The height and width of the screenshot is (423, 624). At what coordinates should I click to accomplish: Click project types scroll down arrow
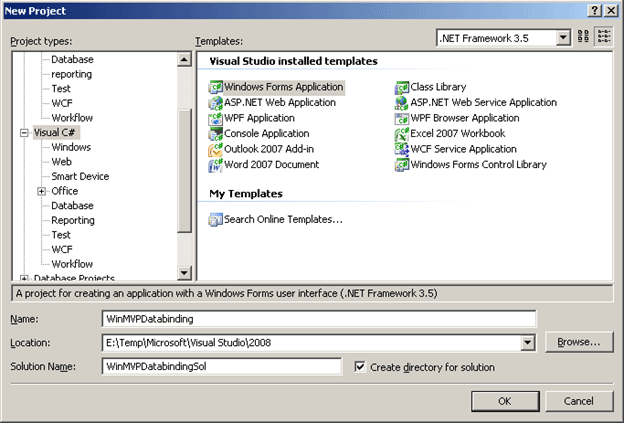pos(184,273)
